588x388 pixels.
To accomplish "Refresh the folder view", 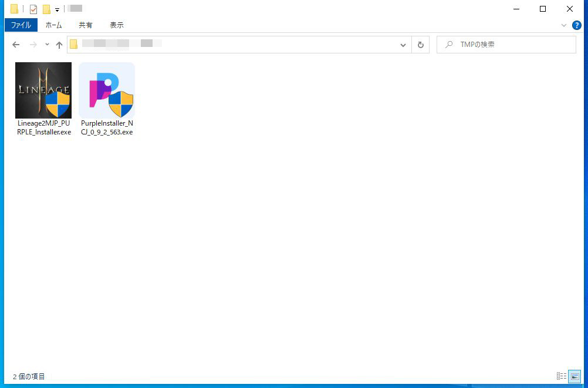I will (421, 45).
